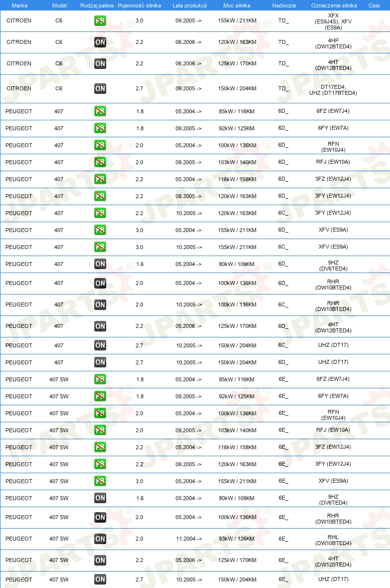Click diesel ON icon in 407 SW 93kW row
The height and width of the screenshot is (588, 390).
(100, 539)
